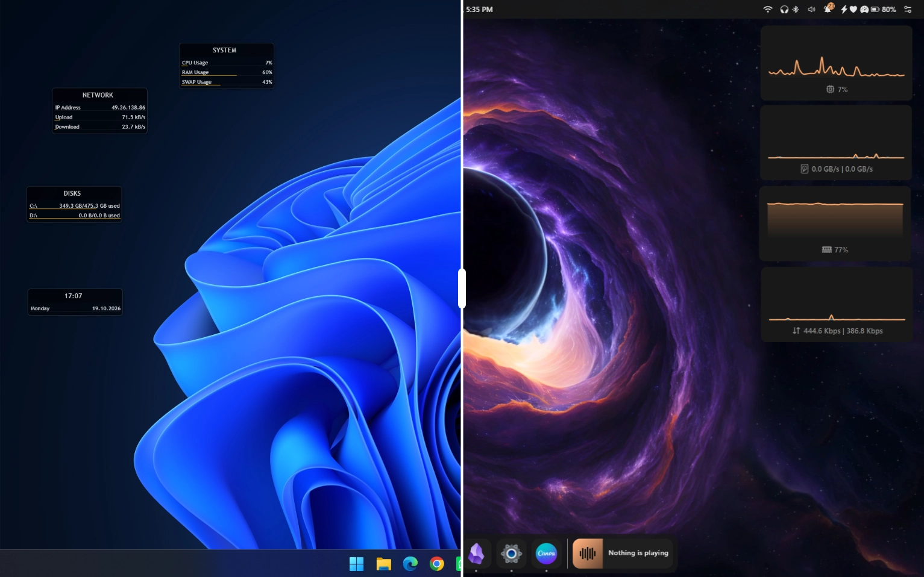
Task: Click the audio waveform media thumbnail
Action: coord(588,553)
